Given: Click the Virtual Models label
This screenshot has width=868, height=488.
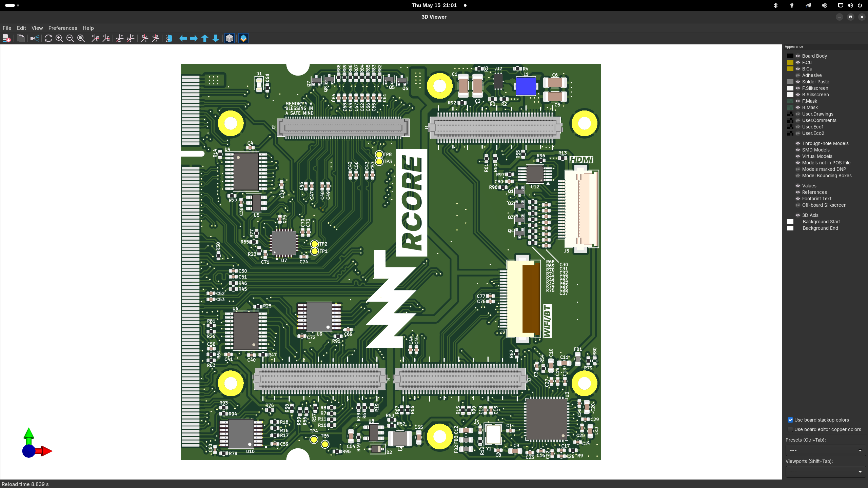Looking at the screenshot, I should (817, 156).
